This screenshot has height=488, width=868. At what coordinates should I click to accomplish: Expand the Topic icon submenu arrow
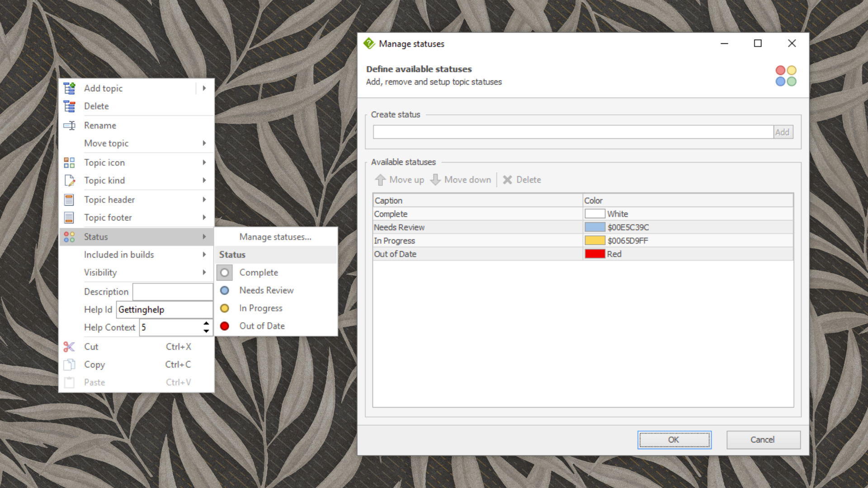(204, 163)
